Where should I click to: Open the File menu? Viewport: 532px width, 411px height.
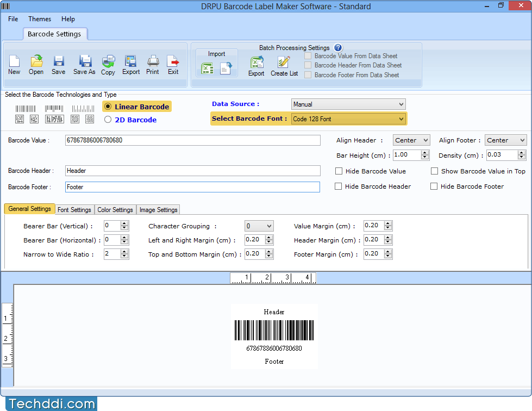point(13,19)
